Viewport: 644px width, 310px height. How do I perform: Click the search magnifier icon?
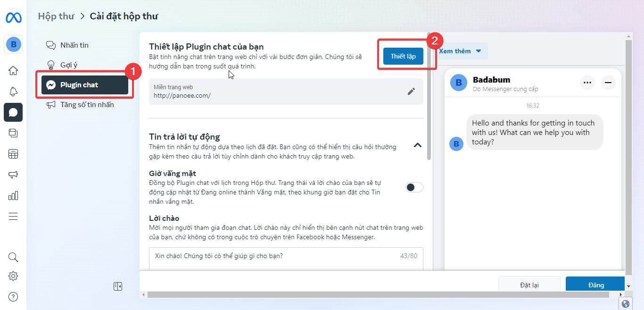pyautogui.click(x=13, y=257)
